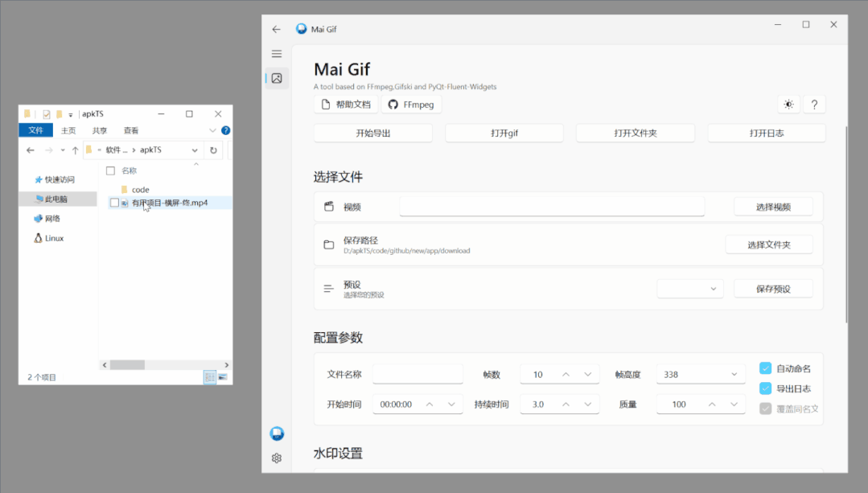
Task: Increase the 帧数 value with up arrow
Action: (x=566, y=375)
